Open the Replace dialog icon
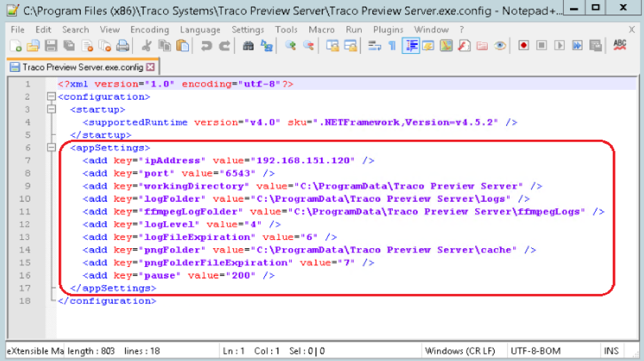This screenshot has height=361, width=644. 266,46
